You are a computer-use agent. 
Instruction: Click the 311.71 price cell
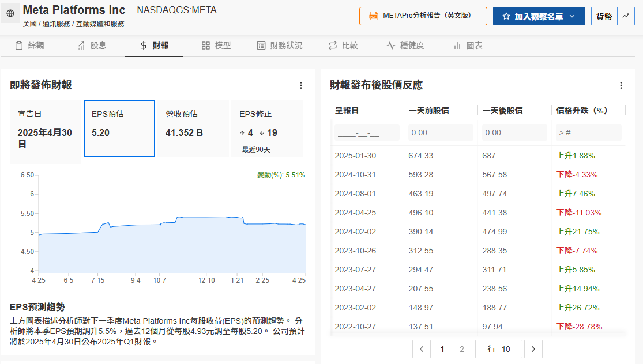pyautogui.click(x=495, y=270)
